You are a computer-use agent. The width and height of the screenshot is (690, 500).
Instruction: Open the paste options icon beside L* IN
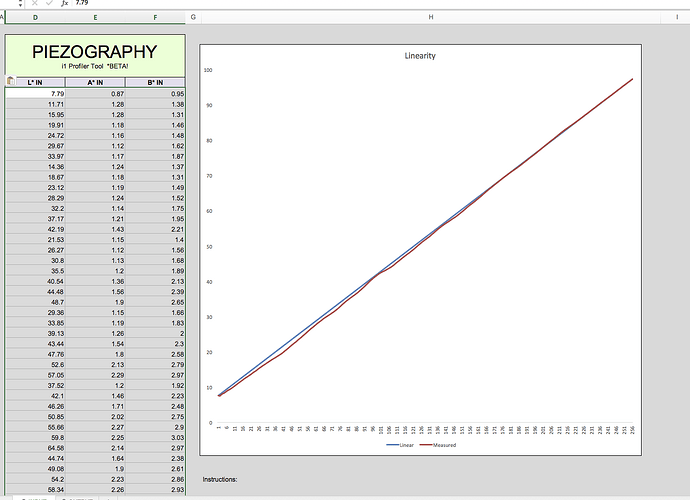[11, 81]
